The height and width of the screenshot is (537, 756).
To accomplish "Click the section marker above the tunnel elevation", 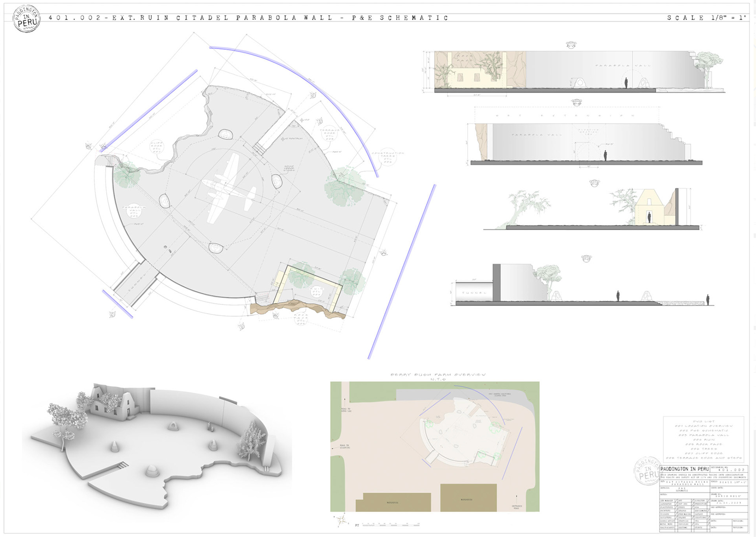I will tap(586, 258).
